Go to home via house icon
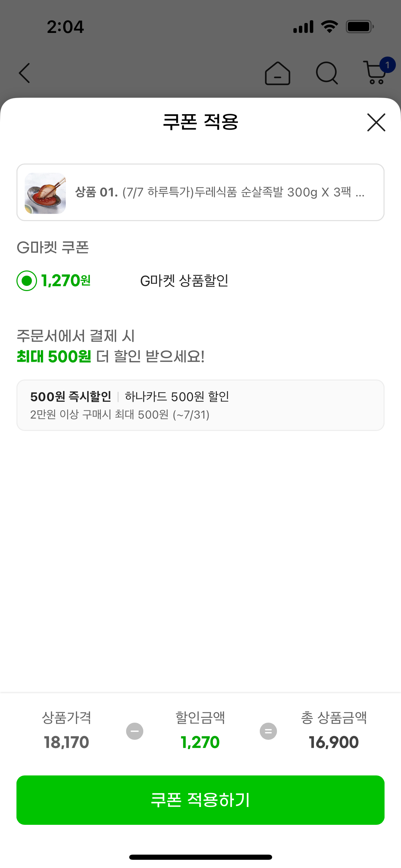The height and width of the screenshot is (868, 401). 278,73
